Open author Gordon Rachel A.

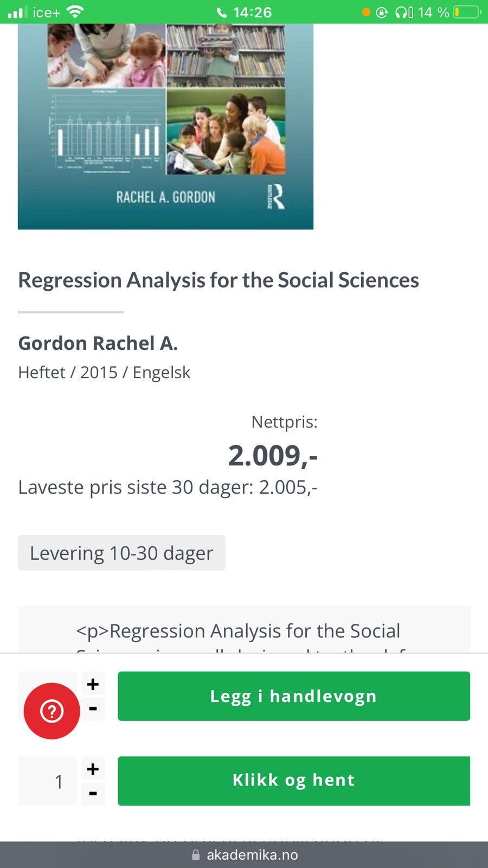[98, 343]
